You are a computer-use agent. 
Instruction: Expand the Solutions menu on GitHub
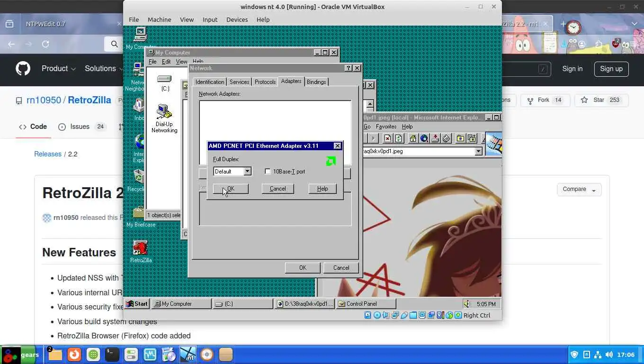[x=103, y=69]
